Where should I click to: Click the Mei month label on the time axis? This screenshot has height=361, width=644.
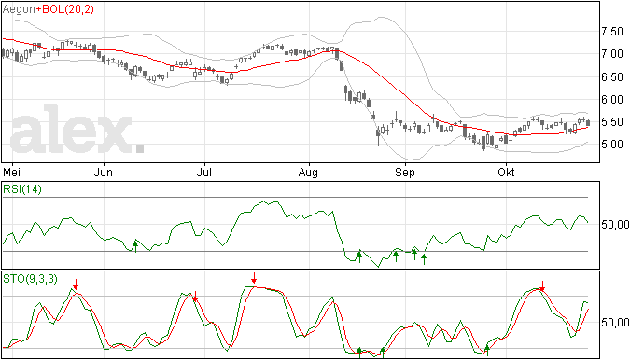(11, 172)
